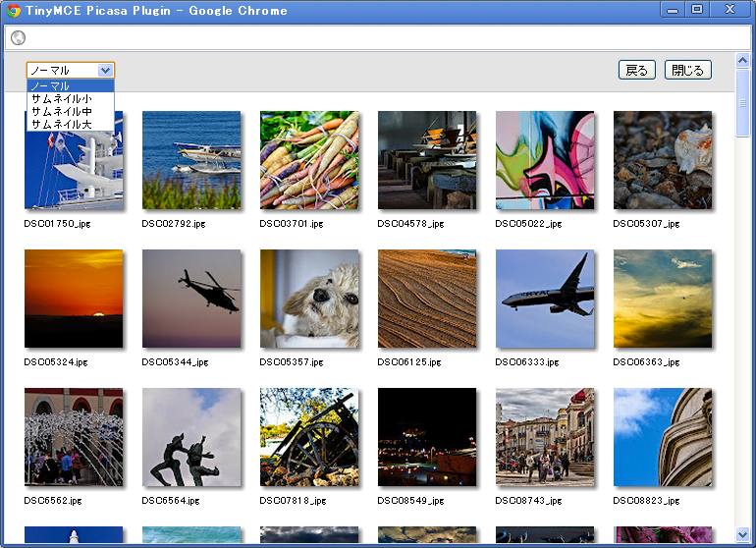Select ノーマル in the dropdown list
The width and height of the screenshot is (756, 548).
[x=71, y=85]
